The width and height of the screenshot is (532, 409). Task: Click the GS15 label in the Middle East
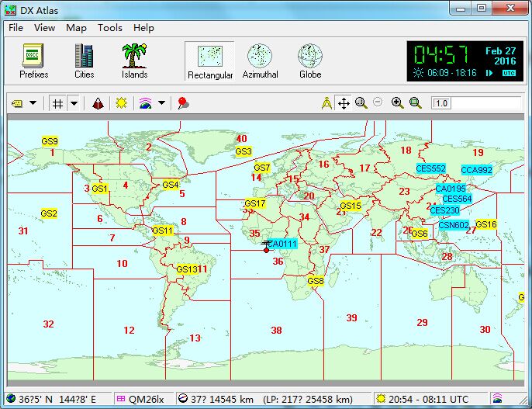[x=351, y=206]
